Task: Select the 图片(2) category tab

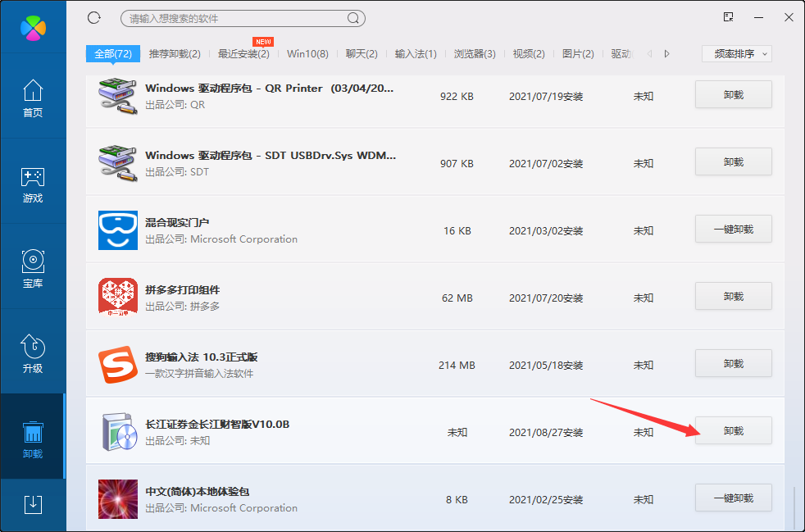Action: point(578,54)
